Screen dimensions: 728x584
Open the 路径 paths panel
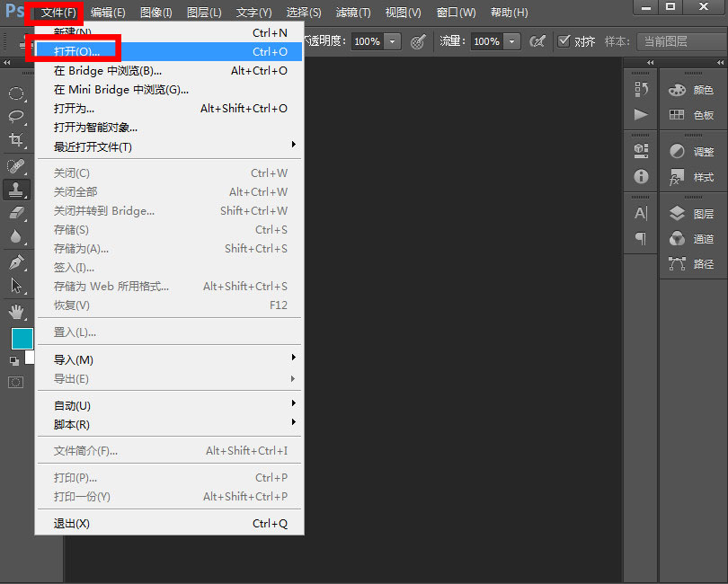coord(691,263)
